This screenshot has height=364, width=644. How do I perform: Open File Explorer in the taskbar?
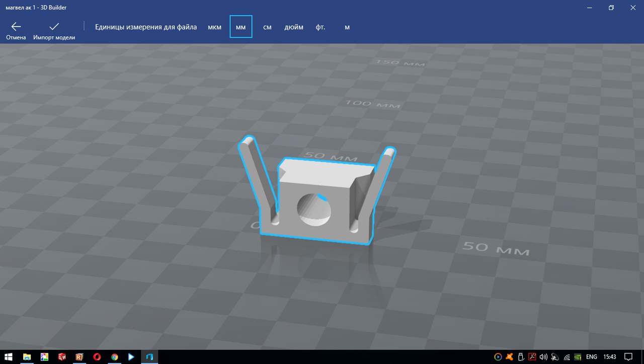click(27, 357)
